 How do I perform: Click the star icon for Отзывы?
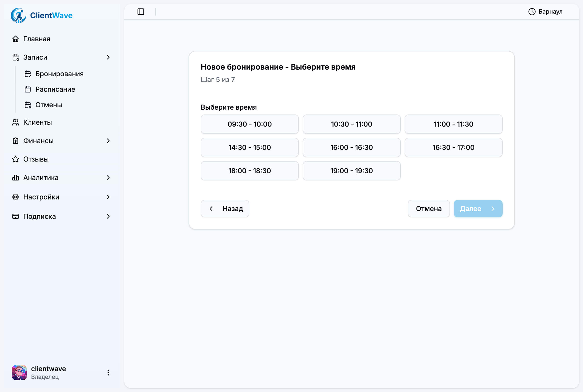coord(16,159)
